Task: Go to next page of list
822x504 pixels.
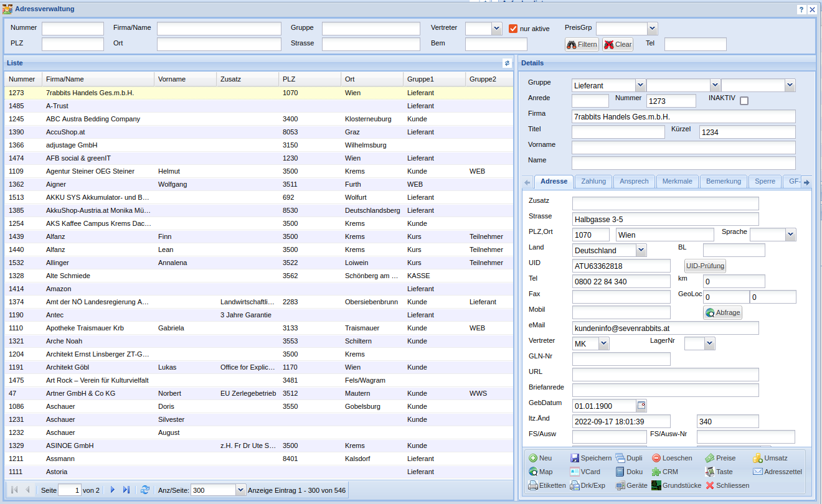Action: (113, 490)
